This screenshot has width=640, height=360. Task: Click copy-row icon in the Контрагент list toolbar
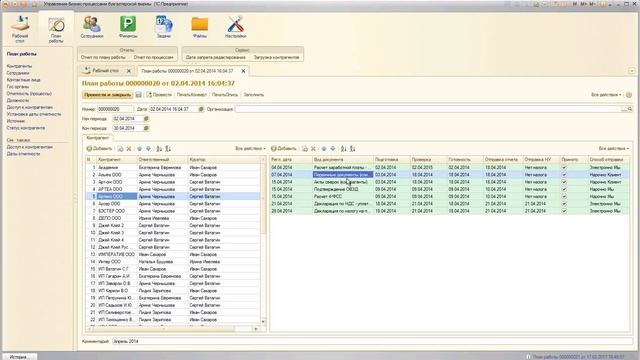click(120, 149)
